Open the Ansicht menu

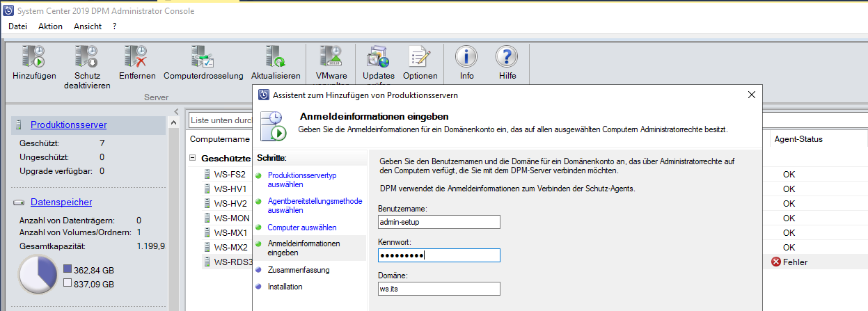click(x=88, y=26)
